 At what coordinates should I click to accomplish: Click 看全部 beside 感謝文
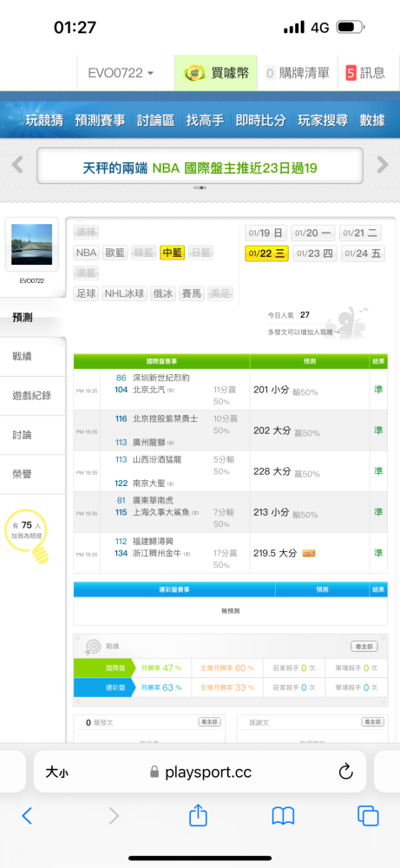click(x=373, y=722)
